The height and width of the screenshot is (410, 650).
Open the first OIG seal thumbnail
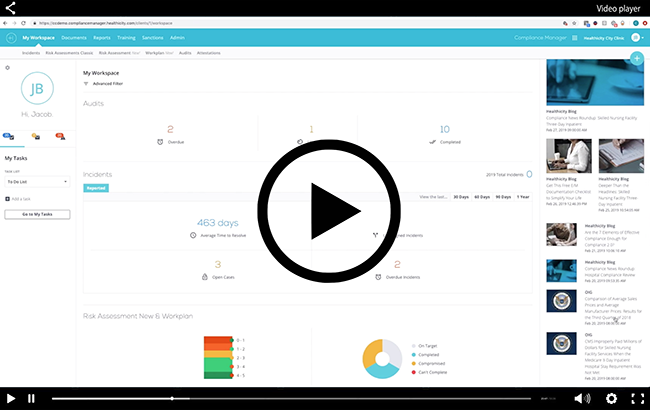[561, 301]
